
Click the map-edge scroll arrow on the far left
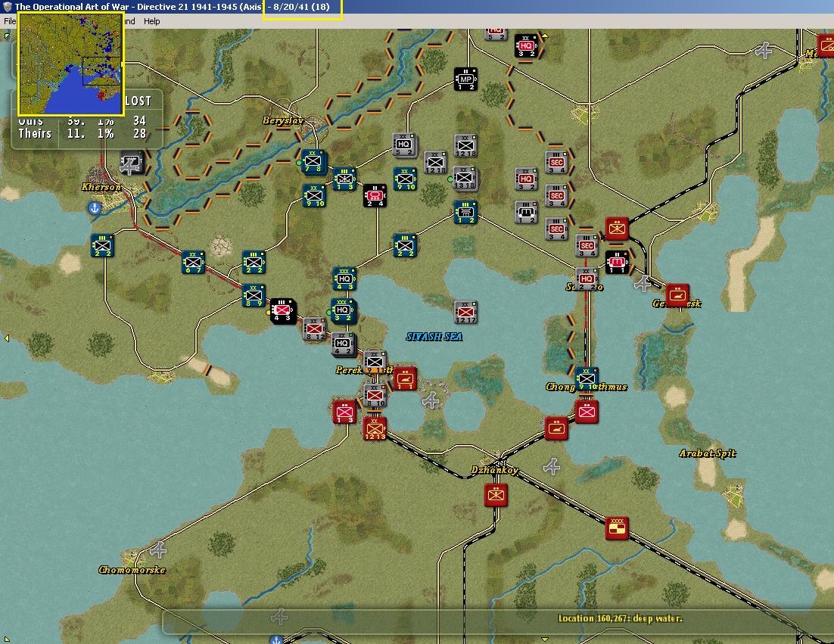pyautogui.click(x=6, y=338)
